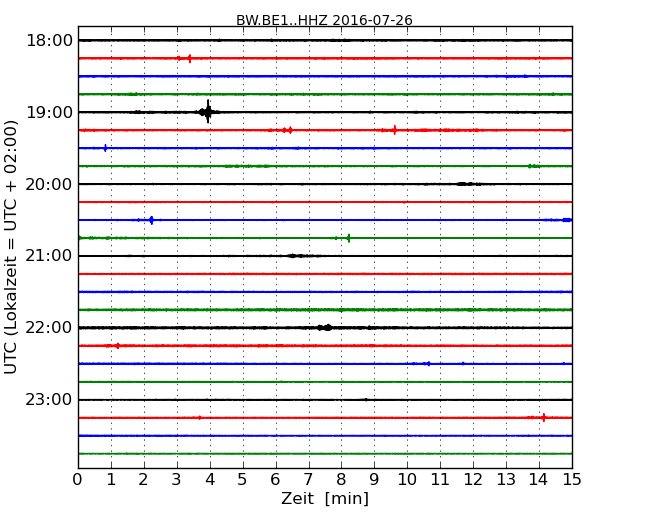Click the 20:00 time label on y-axis
The width and height of the screenshot is (650, 520).
pos(49,184)
